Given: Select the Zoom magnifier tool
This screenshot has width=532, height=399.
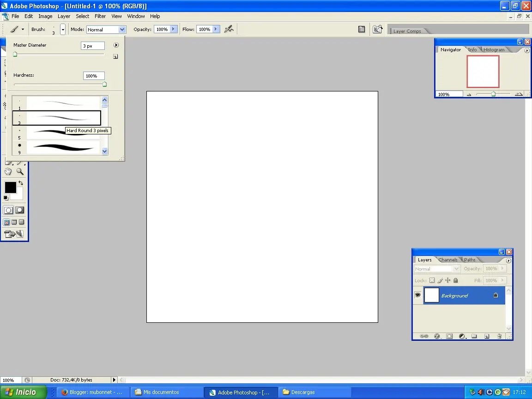Looking at the screenshot, I should (20, 172).
